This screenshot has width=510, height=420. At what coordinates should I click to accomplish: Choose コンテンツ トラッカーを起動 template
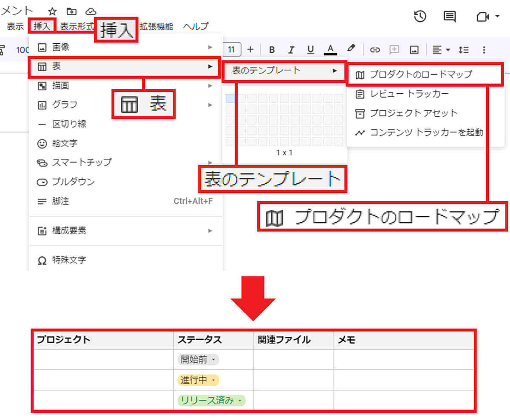point(425,132)
